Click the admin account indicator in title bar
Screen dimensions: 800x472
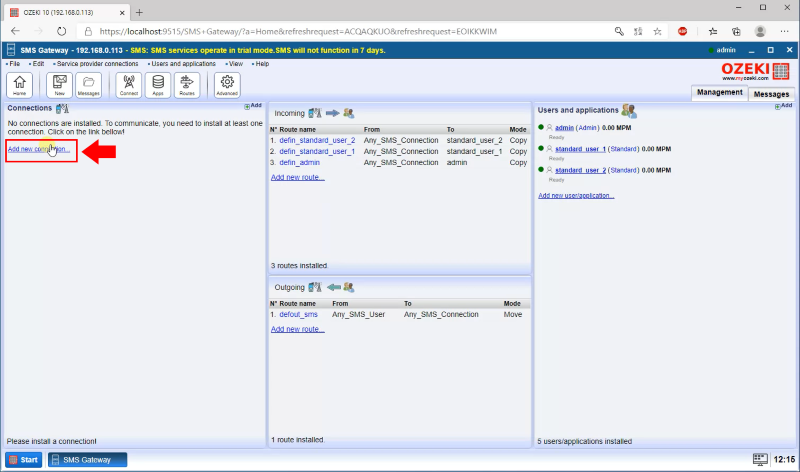tap(722, 50)
